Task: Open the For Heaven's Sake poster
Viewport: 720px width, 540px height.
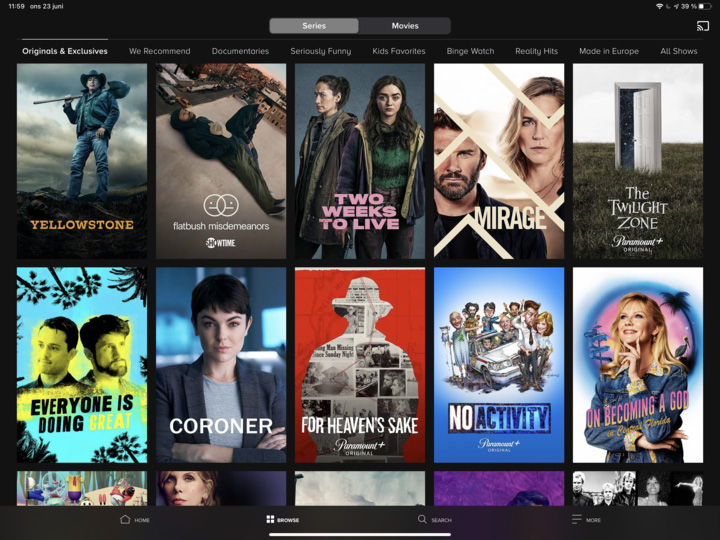Action: (360, 365)
